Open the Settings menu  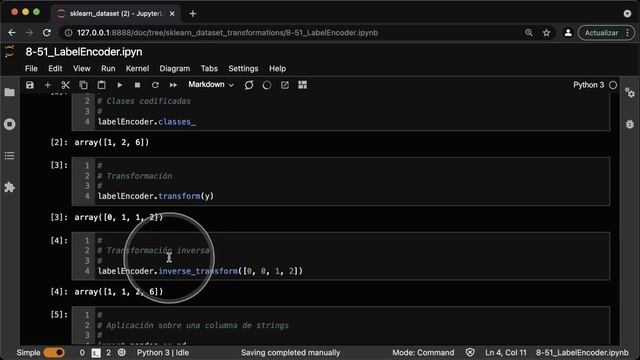pos(243,69)
